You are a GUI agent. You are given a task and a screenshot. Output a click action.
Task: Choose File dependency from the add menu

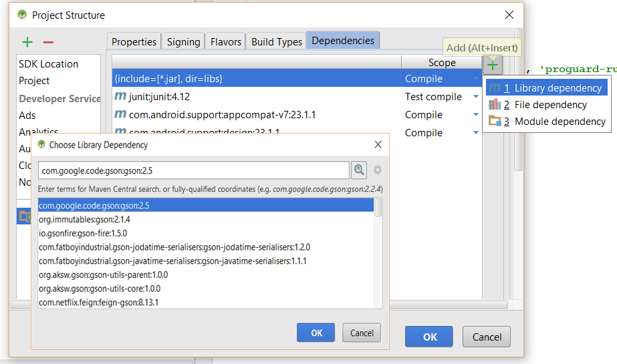(x=547, y=105)
